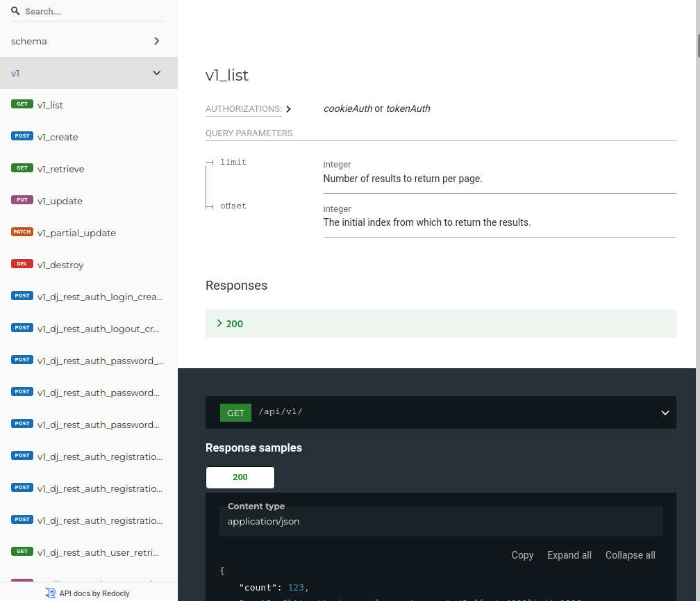The height and width of the screenshot is (601, 700).
Task: Click the Responses heading
Action: (x=236, y=286)
